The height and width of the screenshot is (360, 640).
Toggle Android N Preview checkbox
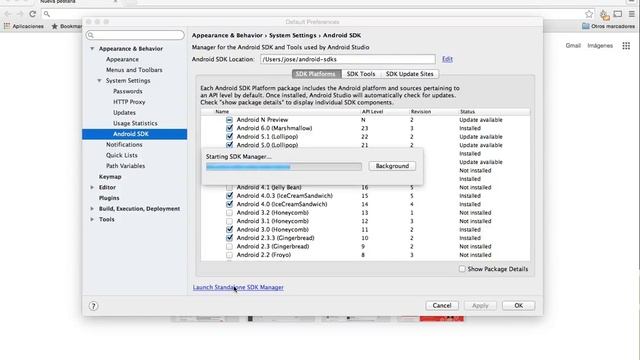point(229,120)
